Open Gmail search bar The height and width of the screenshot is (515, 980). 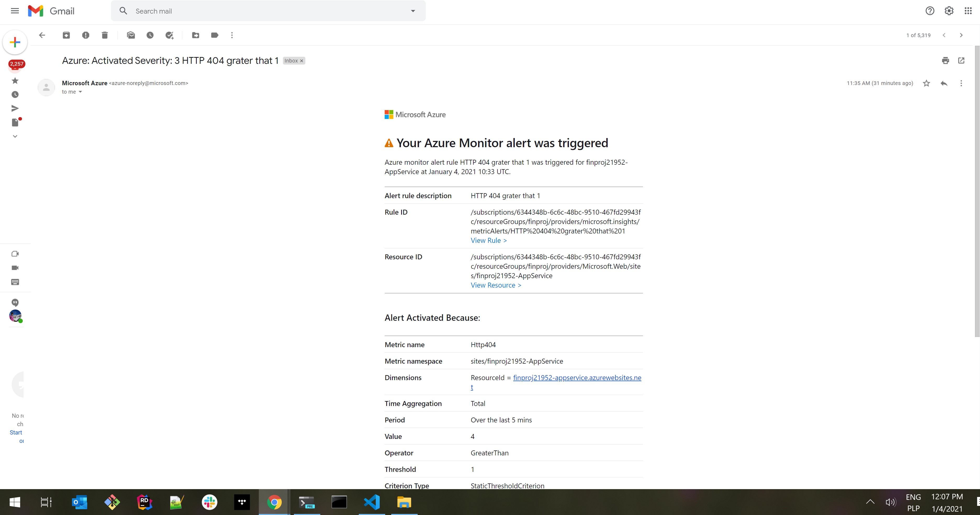[x=268, y=10]
